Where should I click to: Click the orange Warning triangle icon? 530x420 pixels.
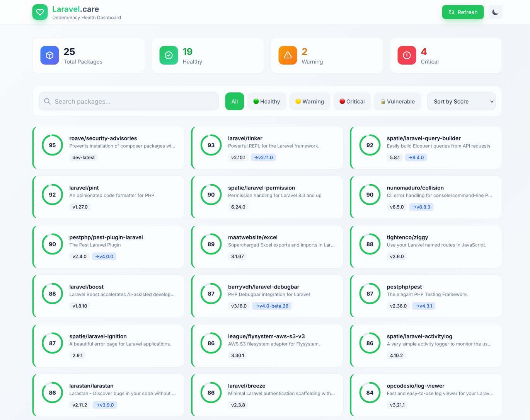click(x=288, y=55)
